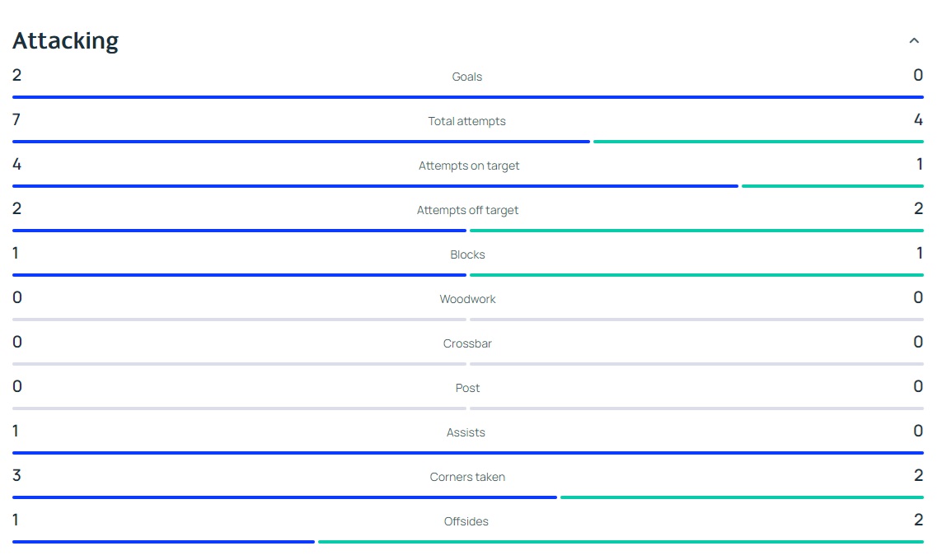This screenshot has width=937, height=560.
Task: Click the Attacking section heading
Action: click(x=66, y=40)
